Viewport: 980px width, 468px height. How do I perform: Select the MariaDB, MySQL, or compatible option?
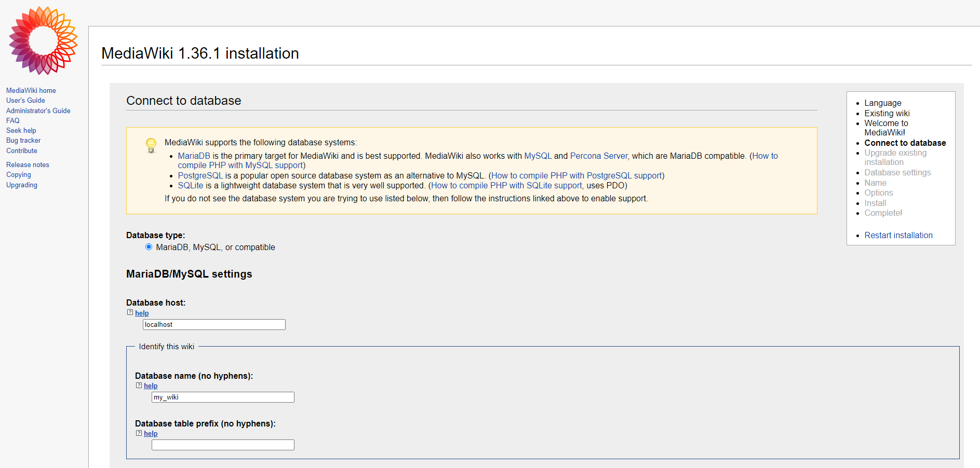149,247
